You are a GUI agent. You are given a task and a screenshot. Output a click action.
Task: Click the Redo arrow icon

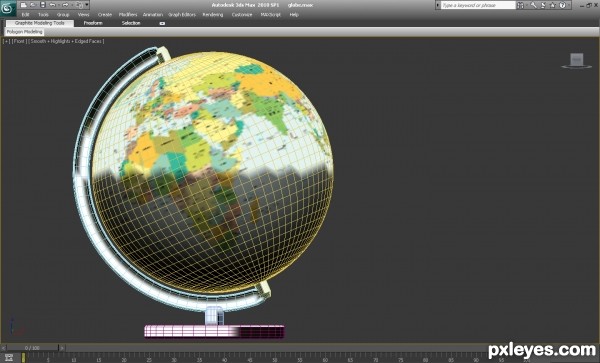65,5
